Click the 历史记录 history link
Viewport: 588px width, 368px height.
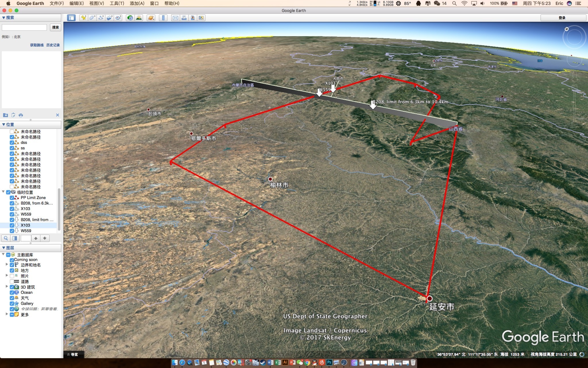53,45
